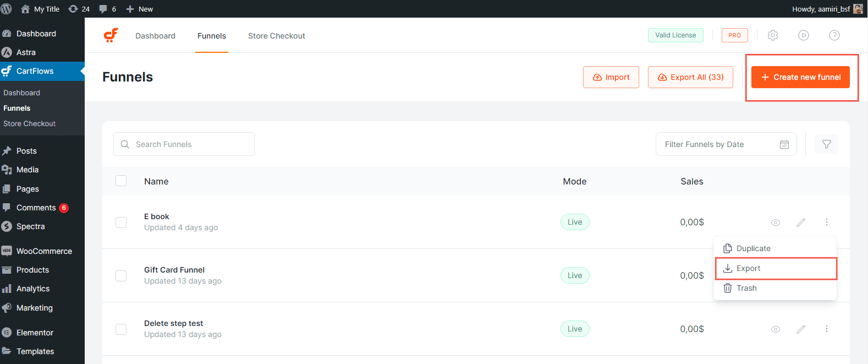The width and height of the screenshot is (868, 364).
Task: Click pencil icon for Delete step test
Action: (801, 329)
